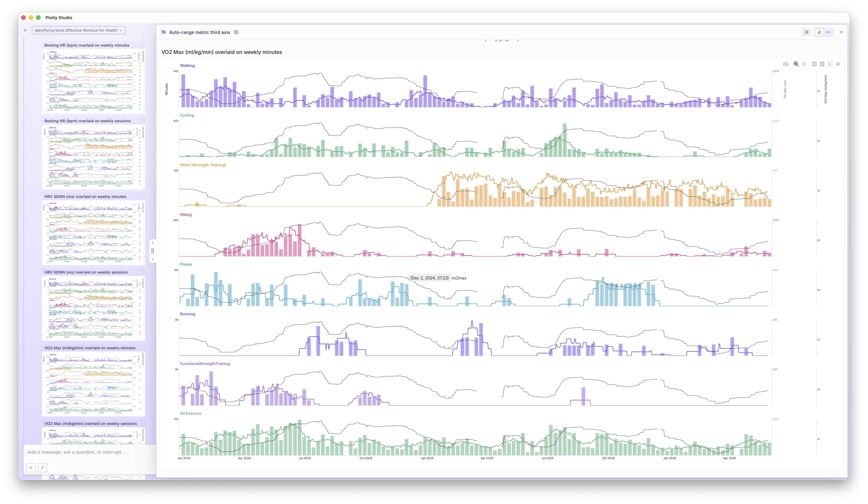This screenshot has height=504, width=868.
Task: Click the All Exercise subplot title
Action: click(191, 413)
